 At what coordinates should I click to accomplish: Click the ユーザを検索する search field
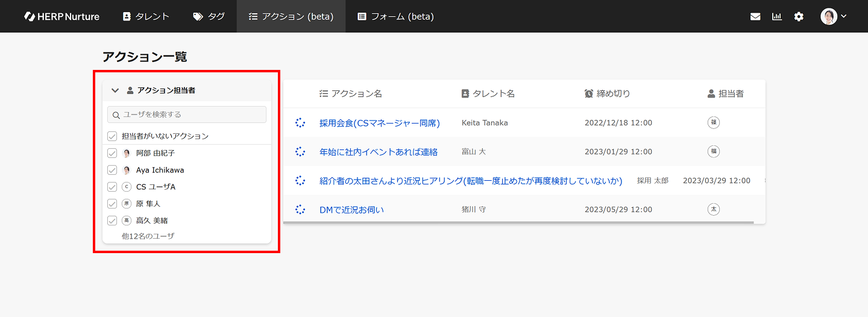tap(187, 115)
